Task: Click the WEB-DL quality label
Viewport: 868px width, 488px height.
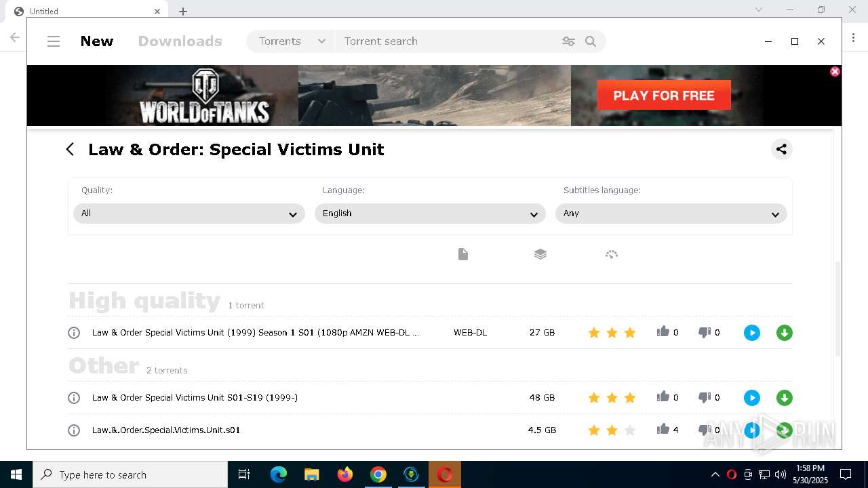Action: tap(470, 333)
